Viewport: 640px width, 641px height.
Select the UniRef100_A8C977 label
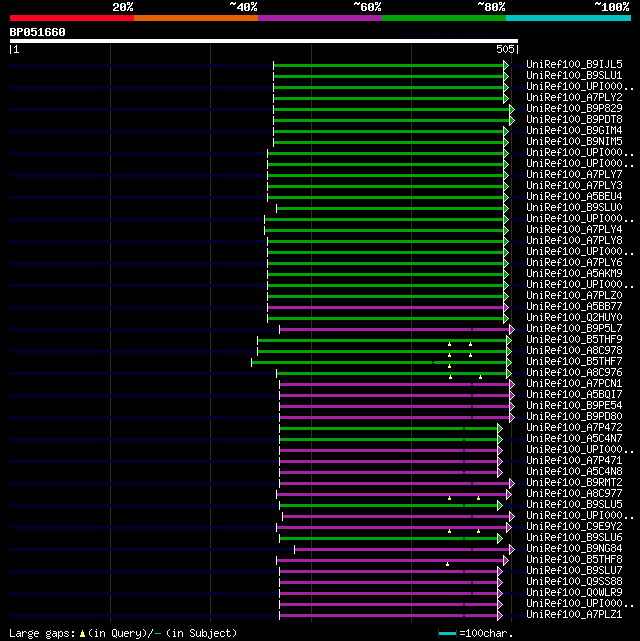point(574,493)
